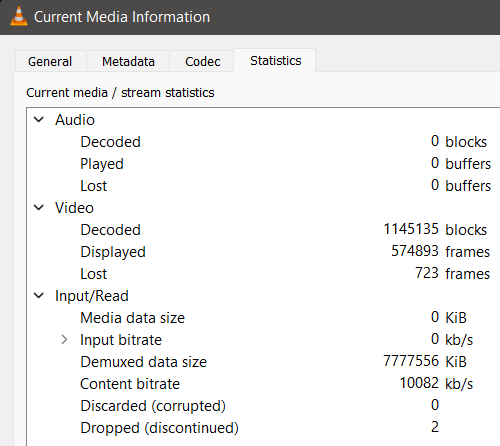Select the Displayed frames row

263,252
